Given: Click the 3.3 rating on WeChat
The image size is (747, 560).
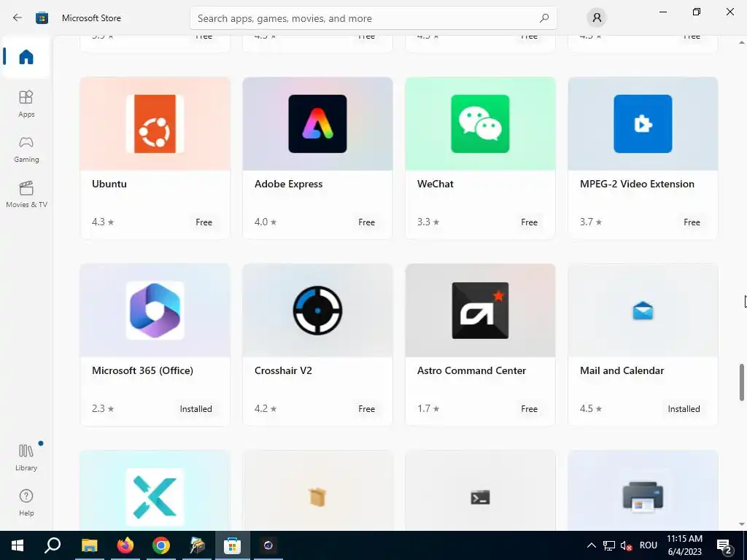Looking at the screenshot, I should click(x=428, y=222).
